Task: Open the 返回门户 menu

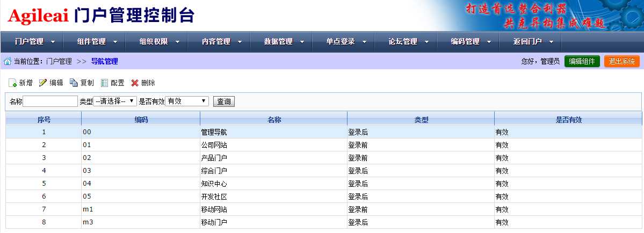Action: pyautogui.click(x=531, y=42)
